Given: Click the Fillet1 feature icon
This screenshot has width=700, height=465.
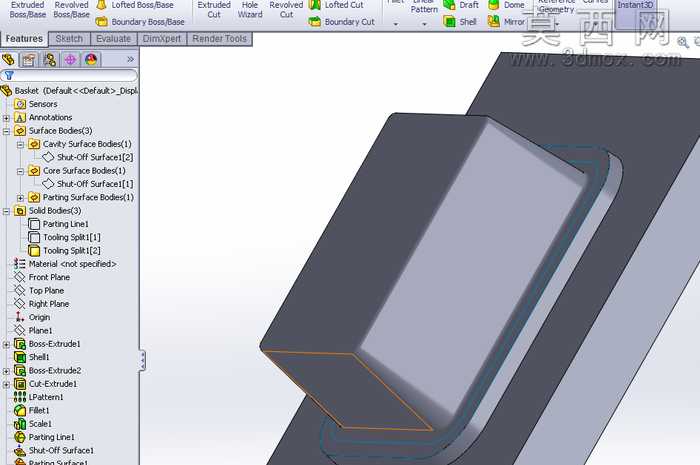Looking at the screenshot, I should click(20, 410).
